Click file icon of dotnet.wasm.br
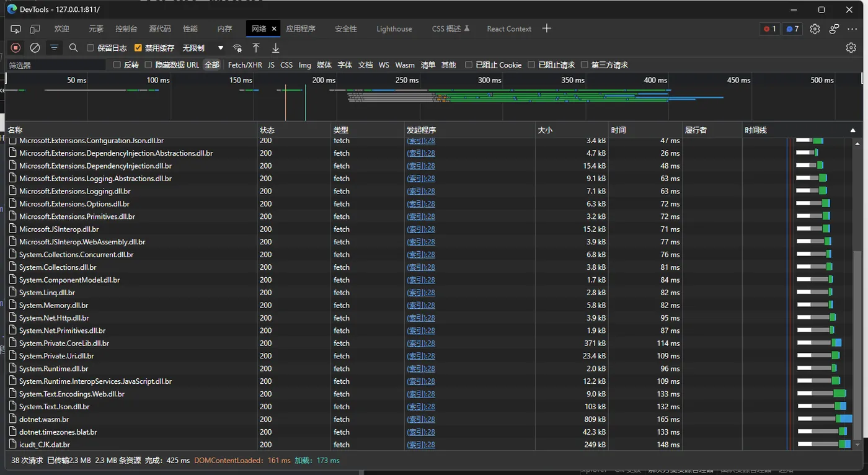 [x=12, y=419]
